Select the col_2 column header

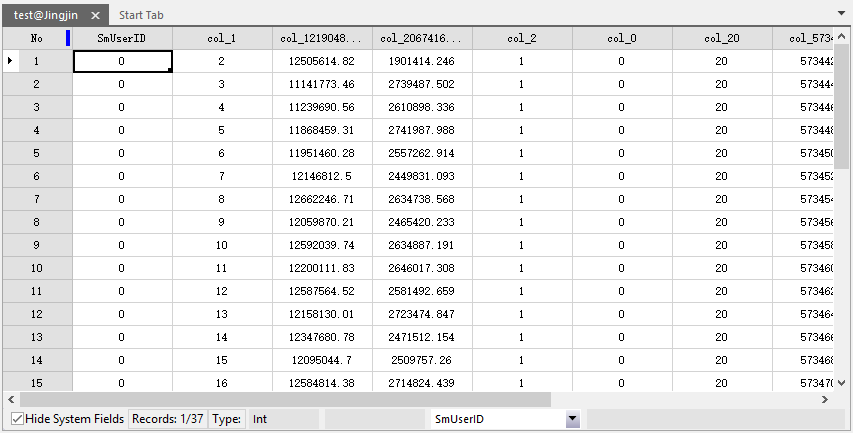click(x=522, y=38)
